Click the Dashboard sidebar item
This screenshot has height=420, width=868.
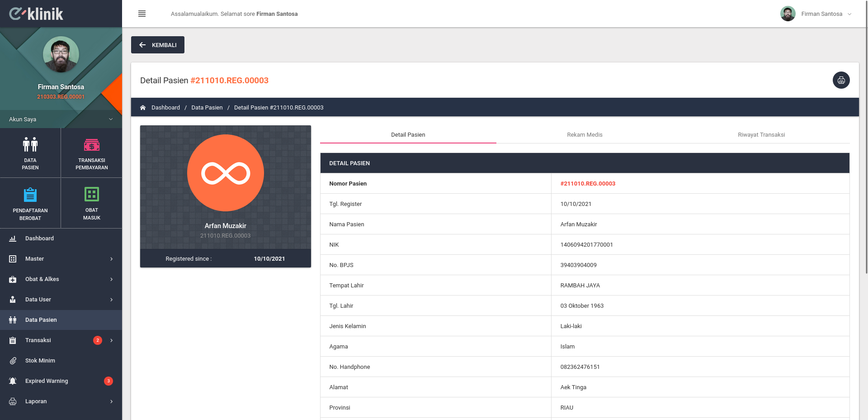[x=61, y=239]
